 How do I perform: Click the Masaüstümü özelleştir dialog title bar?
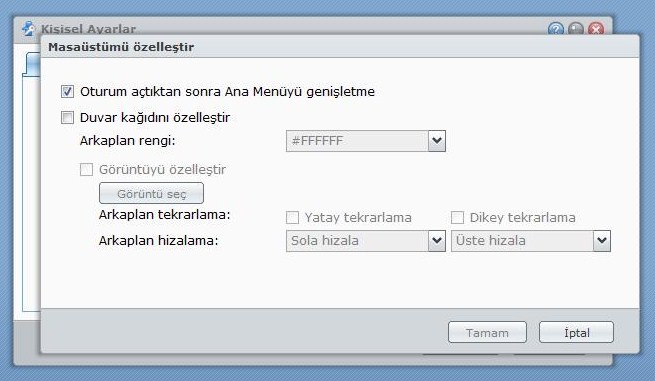[340, 47]
